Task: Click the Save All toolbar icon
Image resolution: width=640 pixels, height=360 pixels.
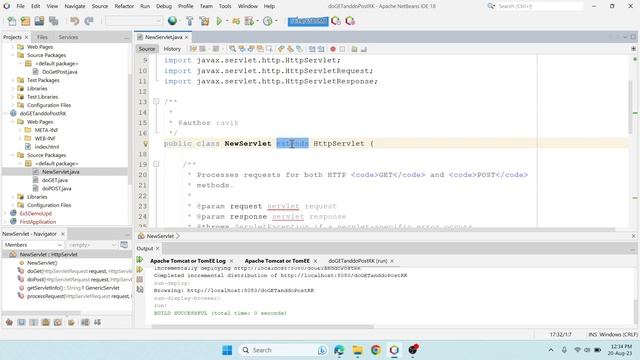Action: pyautogui.click(x=53, y=21)
